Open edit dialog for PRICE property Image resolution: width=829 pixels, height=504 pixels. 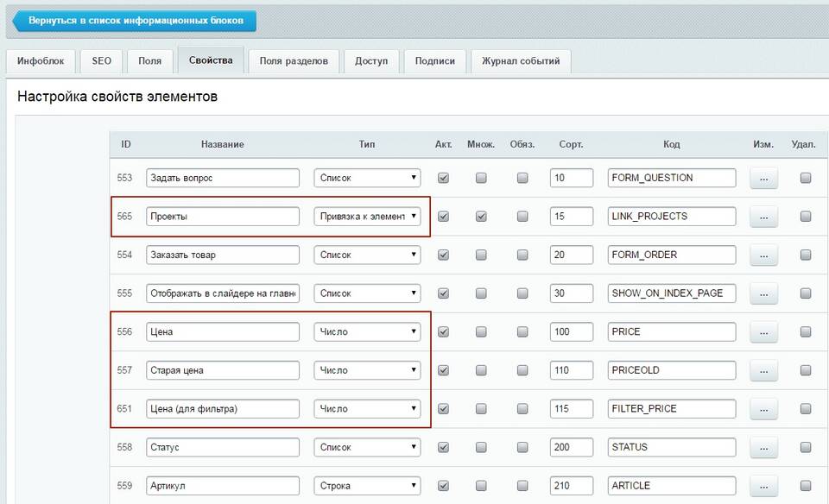pos(763,331)
